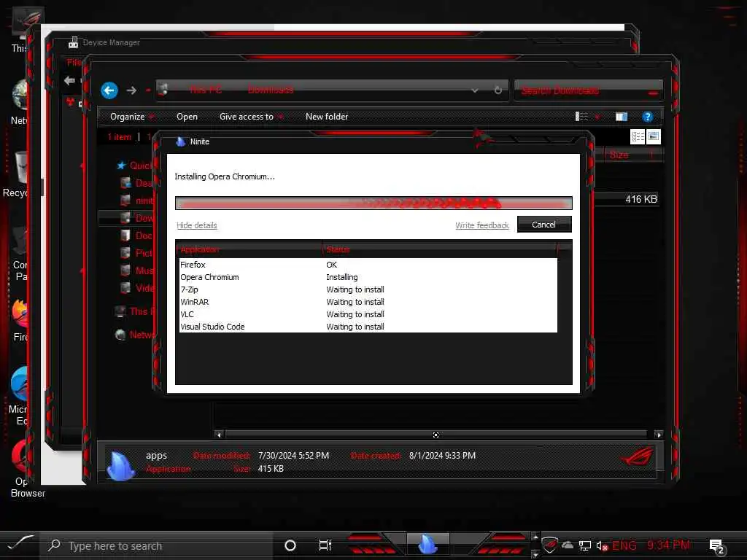Go forward in File Explorer

point(131,90)
